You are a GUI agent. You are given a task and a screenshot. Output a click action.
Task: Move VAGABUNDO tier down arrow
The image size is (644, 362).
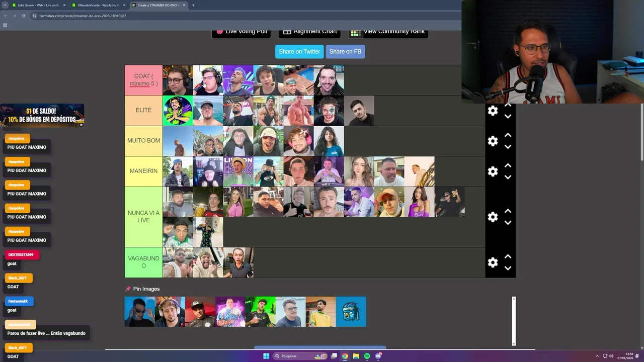tap(508, 268)
